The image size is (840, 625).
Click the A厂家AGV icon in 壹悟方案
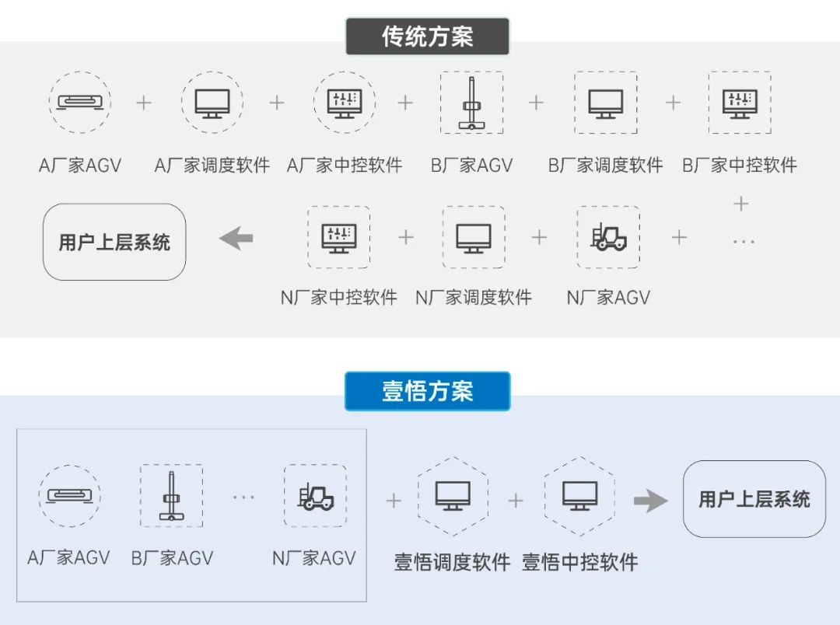[x=70, y=496]
